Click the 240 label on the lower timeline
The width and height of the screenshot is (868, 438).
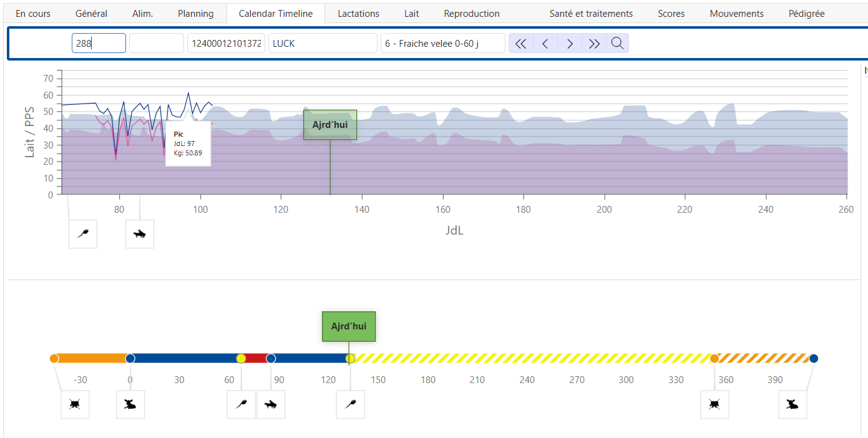tap(527, 379)
